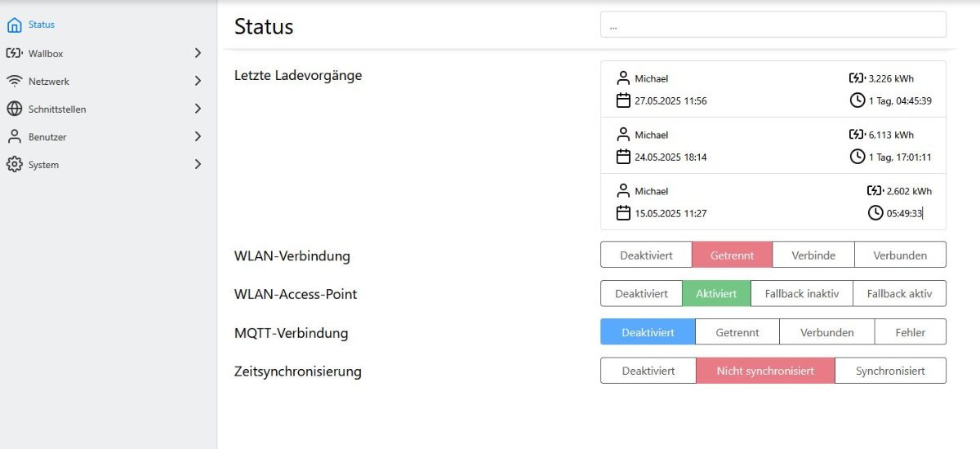The image size is (980, 449).
Task: Expand the System submenu chevron
Action: click(198, 164)
